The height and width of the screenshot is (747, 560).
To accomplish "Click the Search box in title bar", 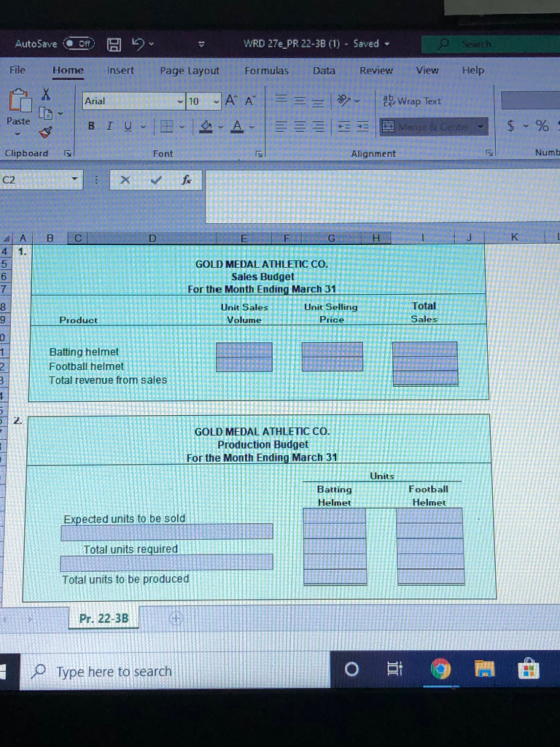I will click(x=491, y=44).
